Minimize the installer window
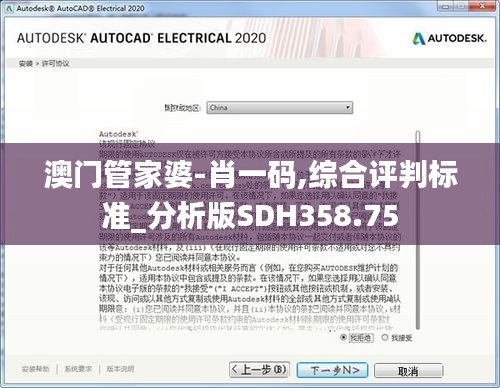 [446, 6]
